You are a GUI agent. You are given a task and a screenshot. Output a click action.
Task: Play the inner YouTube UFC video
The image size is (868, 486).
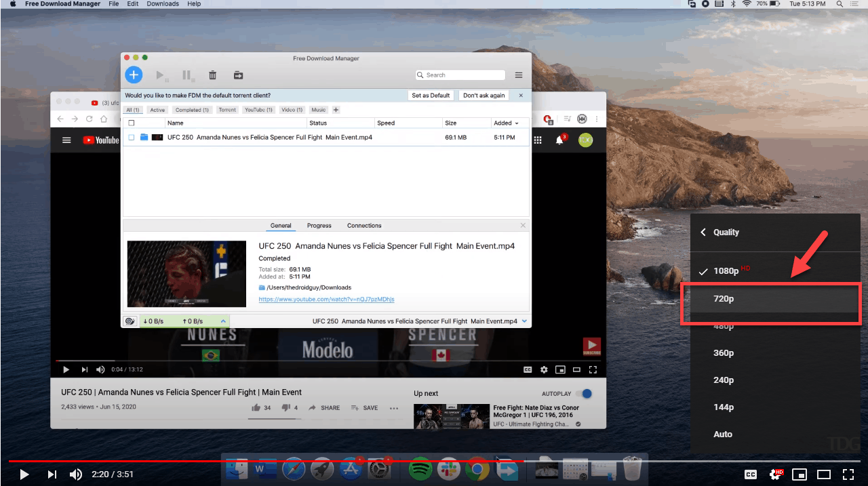[66, 369]
